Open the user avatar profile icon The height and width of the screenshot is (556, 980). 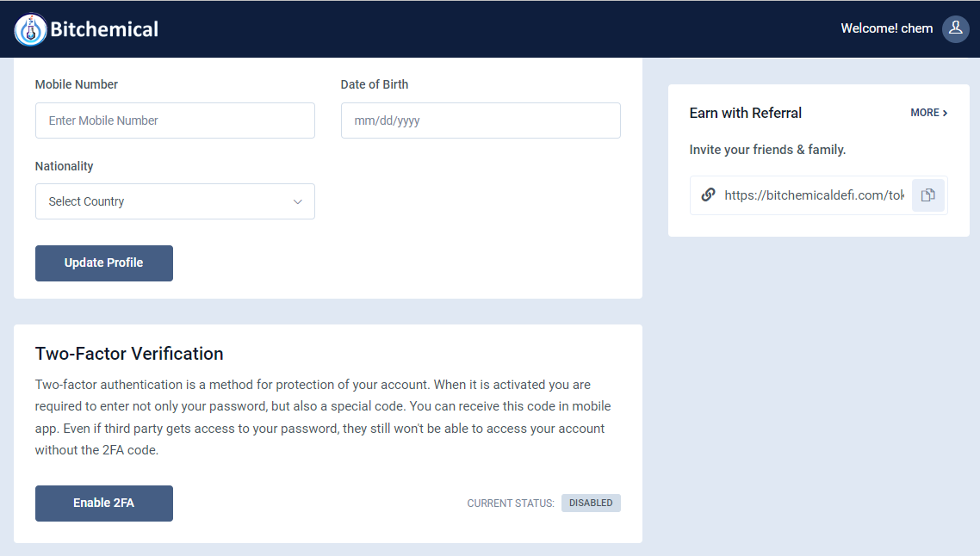click(x=955, y=28)
